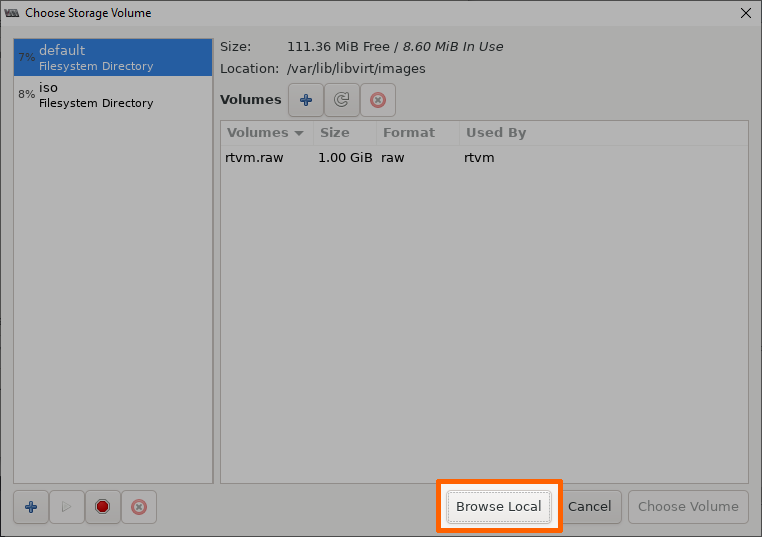
Task: Sort volumes by the Size column
Action: [x=345, y=133]
